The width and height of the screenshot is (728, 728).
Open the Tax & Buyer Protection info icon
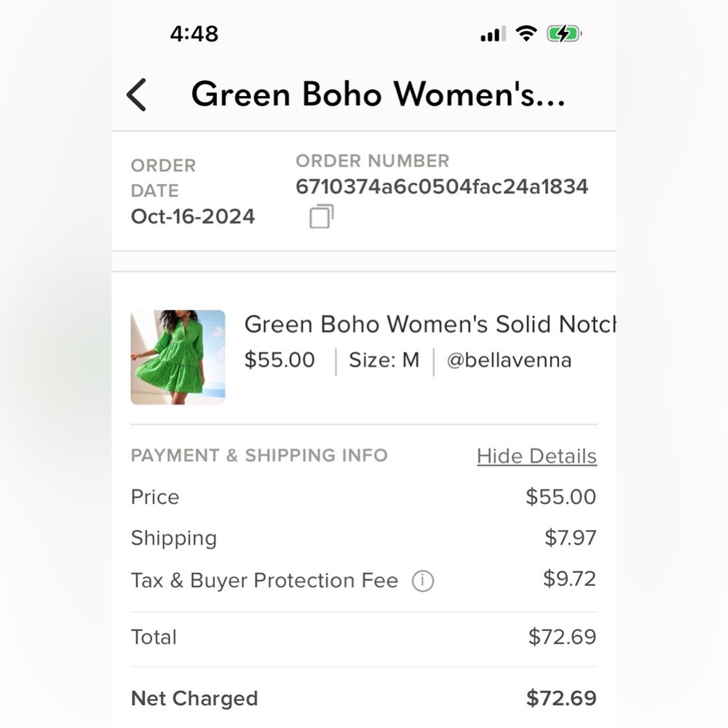point(422,581)
